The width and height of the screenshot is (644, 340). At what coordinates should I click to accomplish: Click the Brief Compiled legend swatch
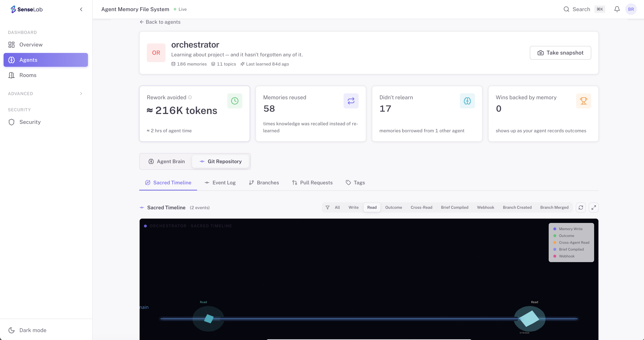tap(554, 250)
